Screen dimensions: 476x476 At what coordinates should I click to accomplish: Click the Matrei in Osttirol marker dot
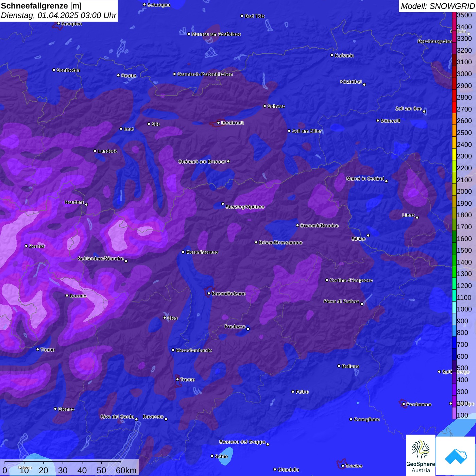click(386, 181)
